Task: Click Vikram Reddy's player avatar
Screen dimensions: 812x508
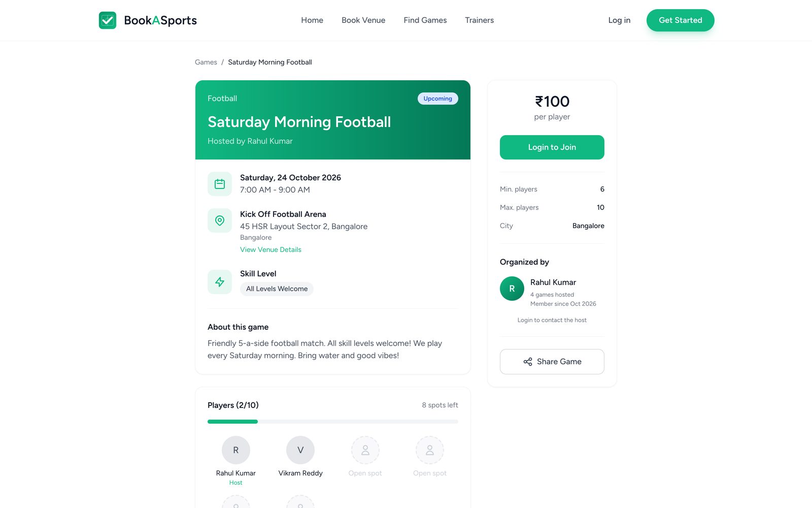Action: click(x=300, y=450)
